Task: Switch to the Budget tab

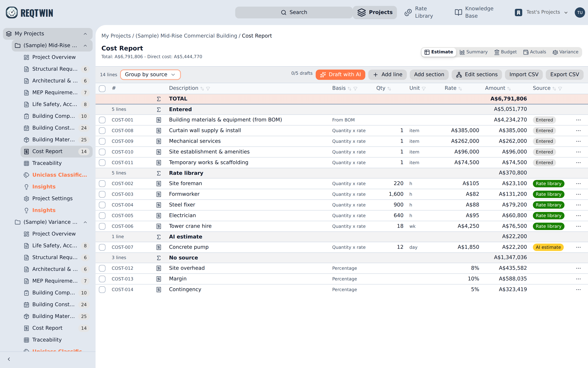Action: (x=506, y=52)
